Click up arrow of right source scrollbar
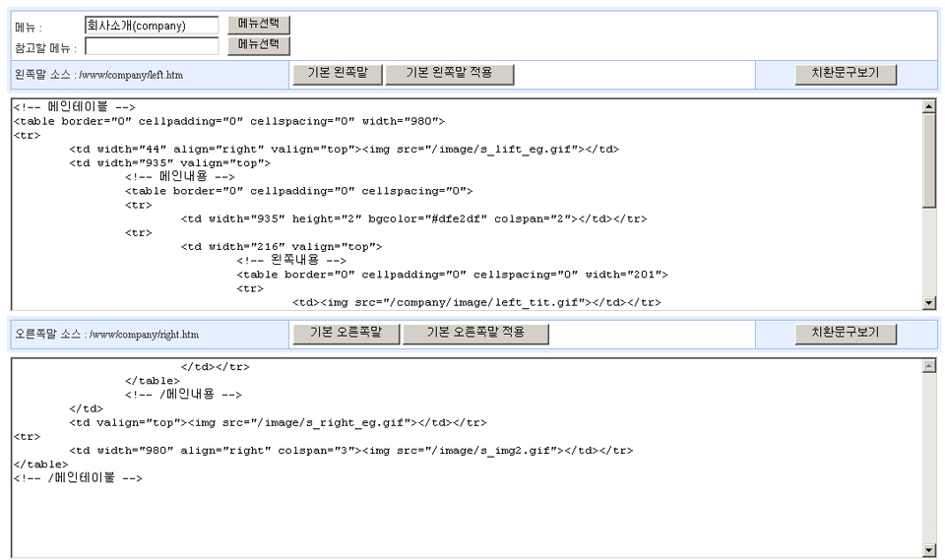The image size is (945, 560). 928,366
